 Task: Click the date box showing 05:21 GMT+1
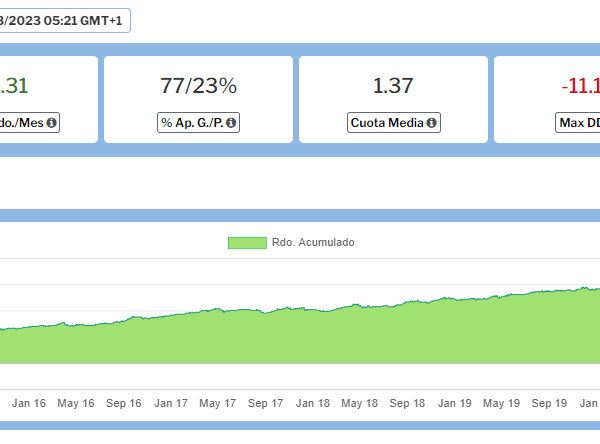click(62, 20)
